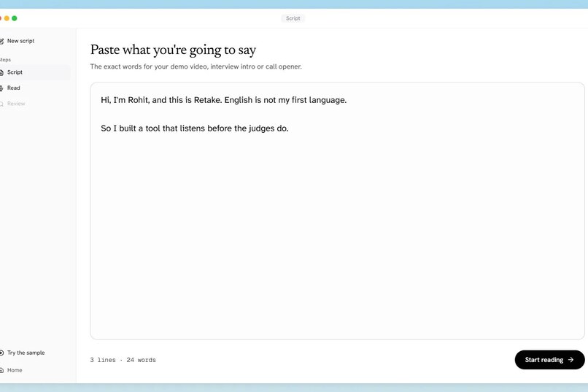Click the subtitle about demo video words
Image resolution: width=588 pixels, height=392 pixels.
click(x=196, y=66)
